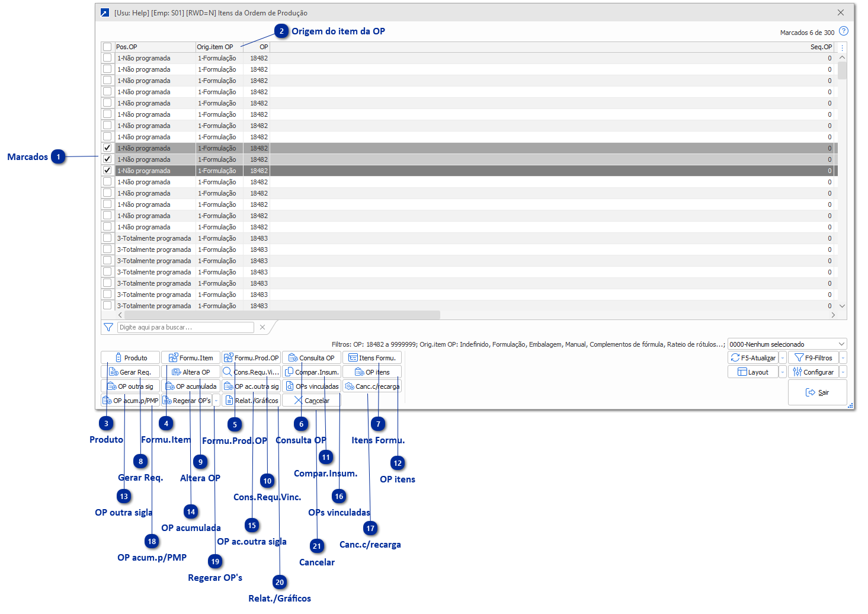This screenshot has width=868, height=614.
Task: Click Canc.c/recarga button
Action: pyautogui.click(x=372, y=386)
